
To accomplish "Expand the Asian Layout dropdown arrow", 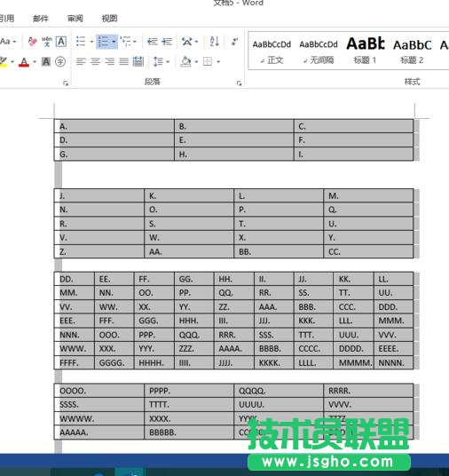I will click(196, 42).
